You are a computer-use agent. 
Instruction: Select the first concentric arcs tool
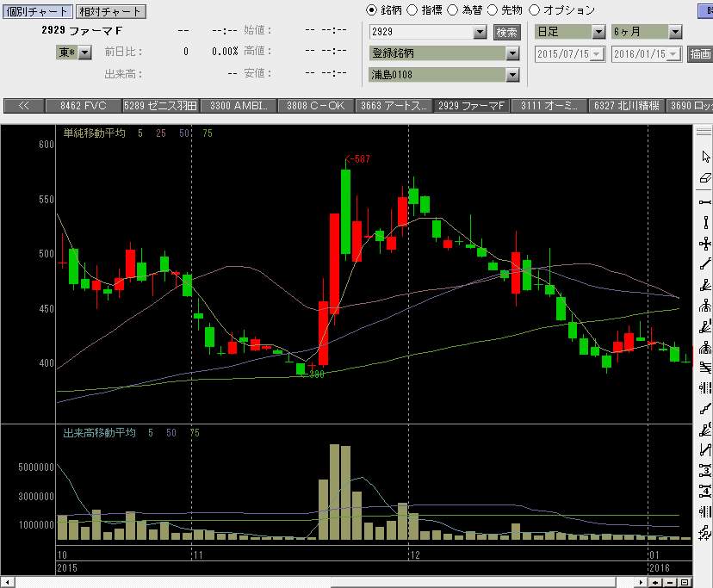[x=704, y=306]
